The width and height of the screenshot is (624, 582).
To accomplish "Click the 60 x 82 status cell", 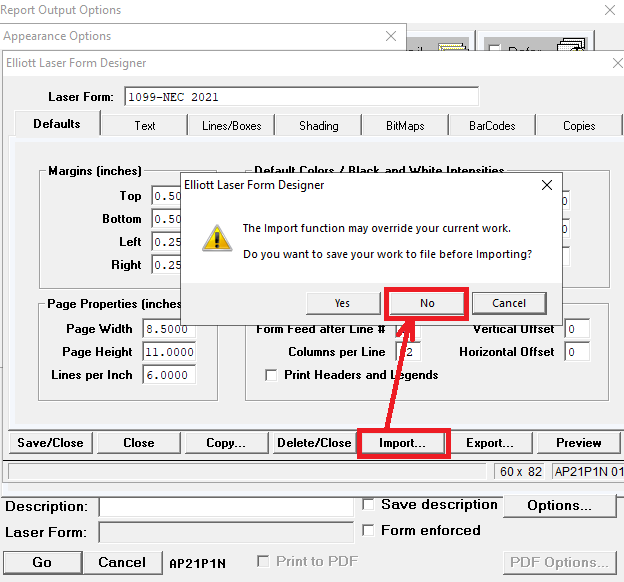I will (521, 472).
